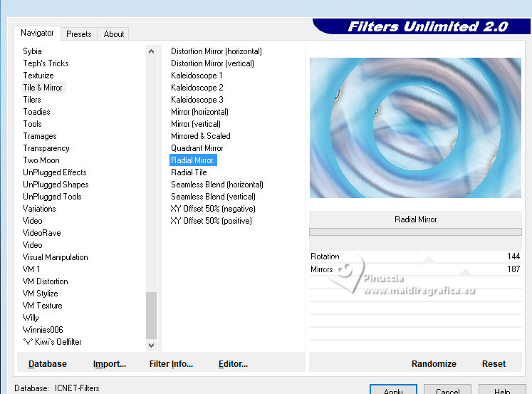Click the category list scrollbar thumb
Image resolution: width=532 pixels, height=394 pixels.
151,315
